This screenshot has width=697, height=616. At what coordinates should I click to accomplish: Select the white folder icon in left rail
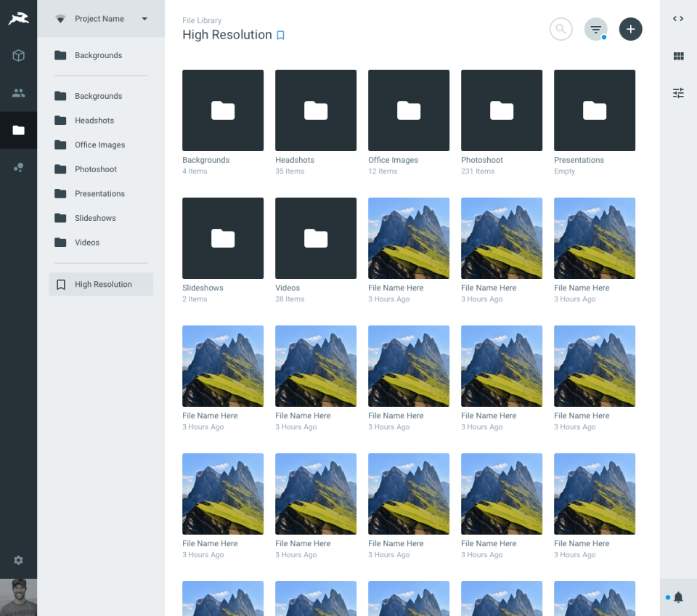click(x=18, y=130)
